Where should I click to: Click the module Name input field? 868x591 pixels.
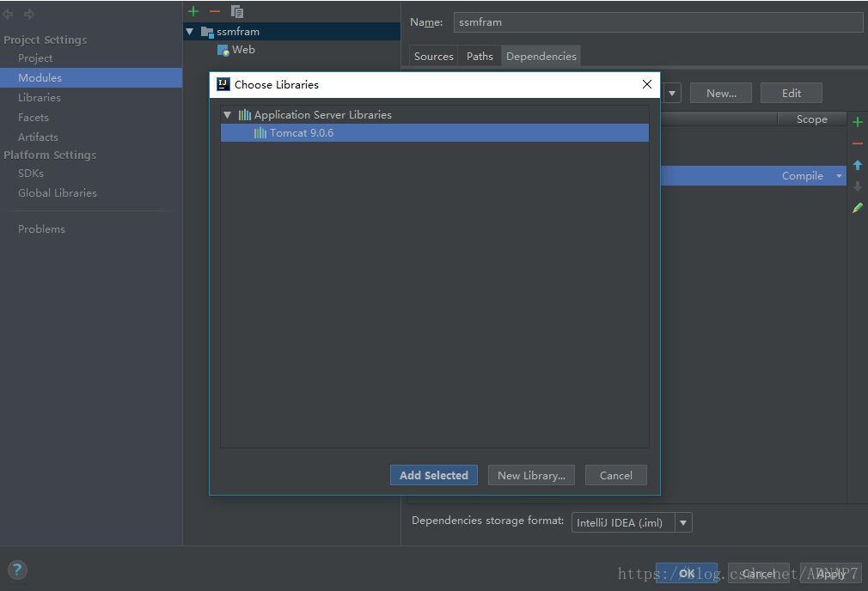click(x=658, y=22)
